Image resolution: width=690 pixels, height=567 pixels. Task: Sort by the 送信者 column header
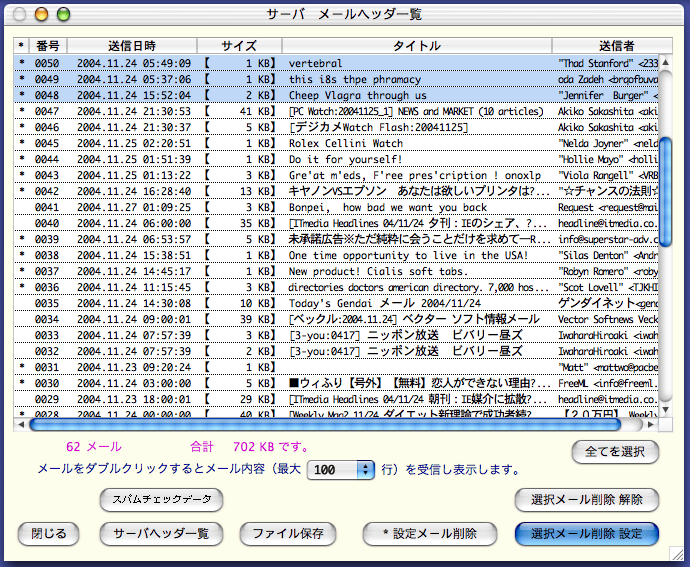click(612, 46)
